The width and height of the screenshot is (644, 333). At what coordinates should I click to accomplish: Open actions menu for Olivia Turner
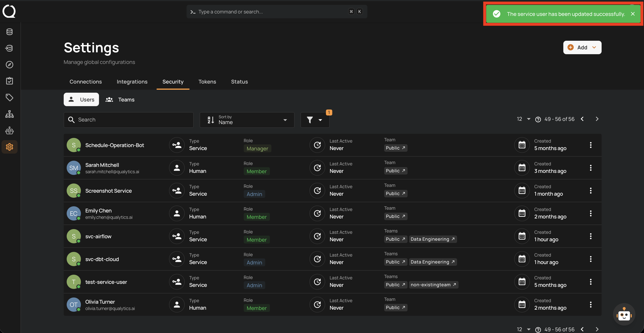[591, 304]
